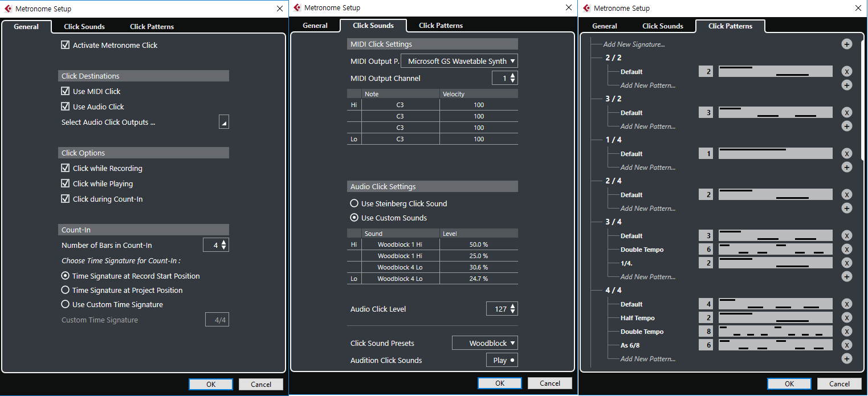Click the 3/4 Double Tempo pattern bar
Image resolution: width=868 pixels, height=396 pixels.
(775, 250)
